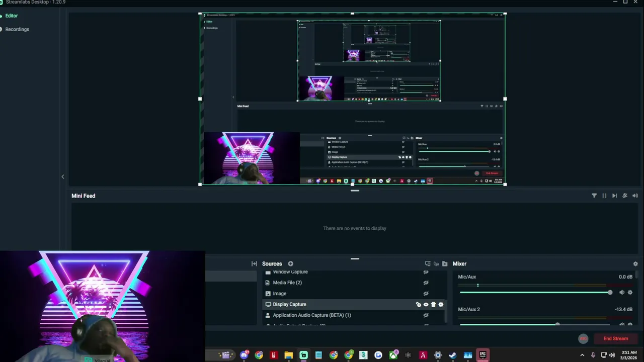Adjust the Mic/Aux 2 volume slider
The width and height of the screenshot is (644, 362).
[536, 324]
